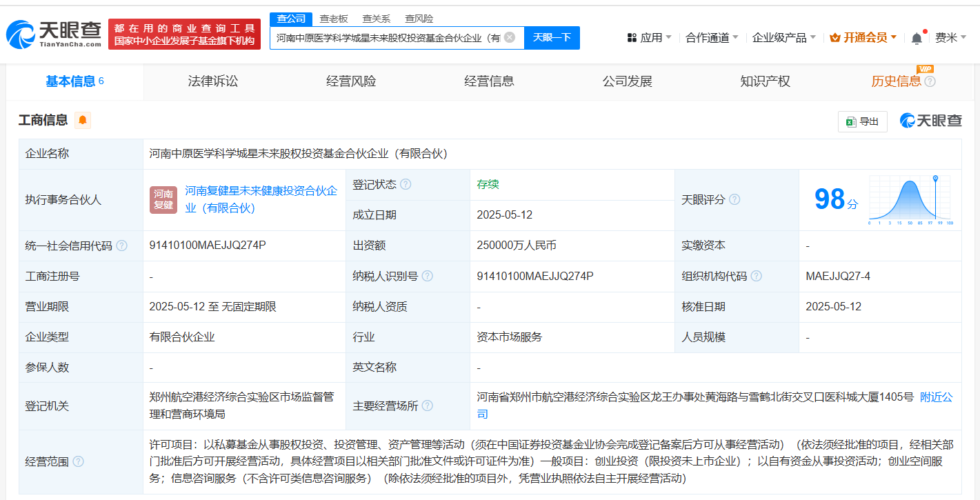Open the 费米 user account menu
The height and width of the screenshot is (500, 980).
pos(950,38)
